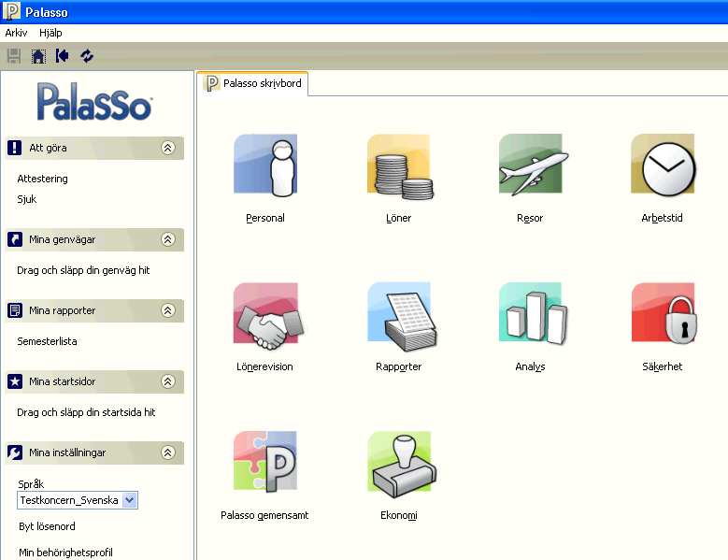Click the Mina genvägar shortcut icon
728x560 pixels.
coord(14,239)
